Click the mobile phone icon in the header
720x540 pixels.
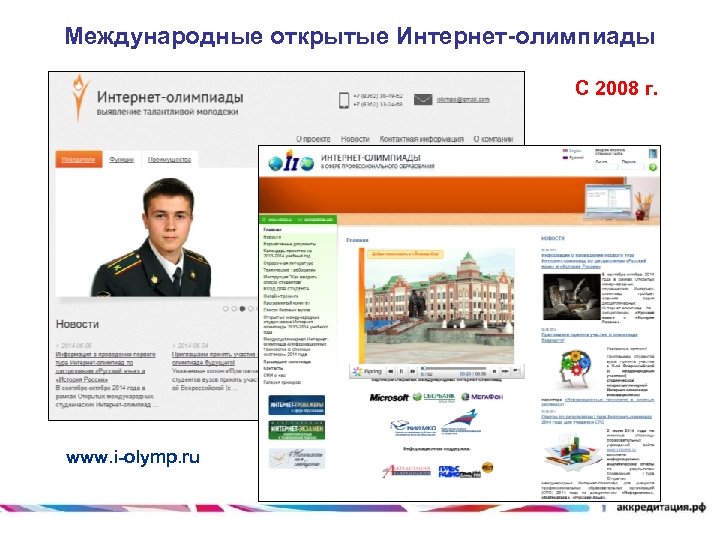point(344,100)
